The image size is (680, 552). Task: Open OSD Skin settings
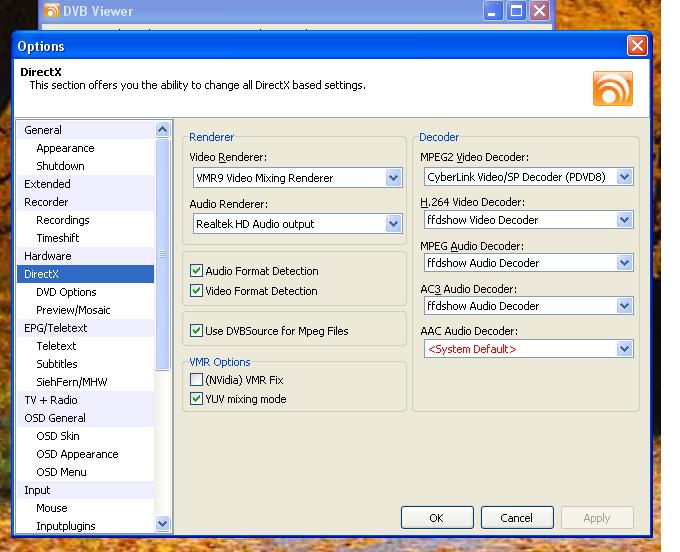click(85, 436)
